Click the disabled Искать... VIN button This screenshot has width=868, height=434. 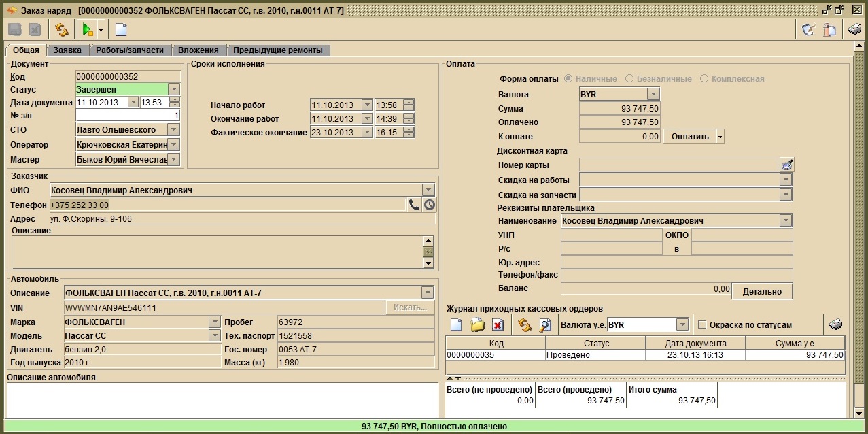pos(410,307)
